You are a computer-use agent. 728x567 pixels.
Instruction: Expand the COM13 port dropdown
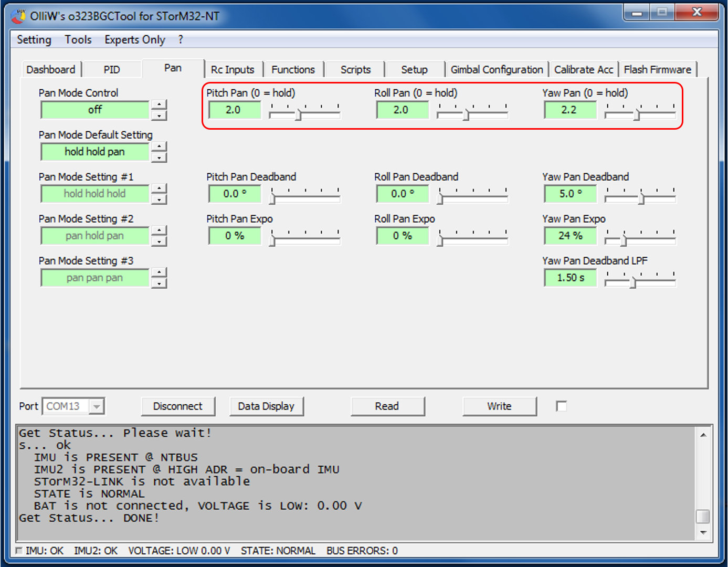[96, 406]
